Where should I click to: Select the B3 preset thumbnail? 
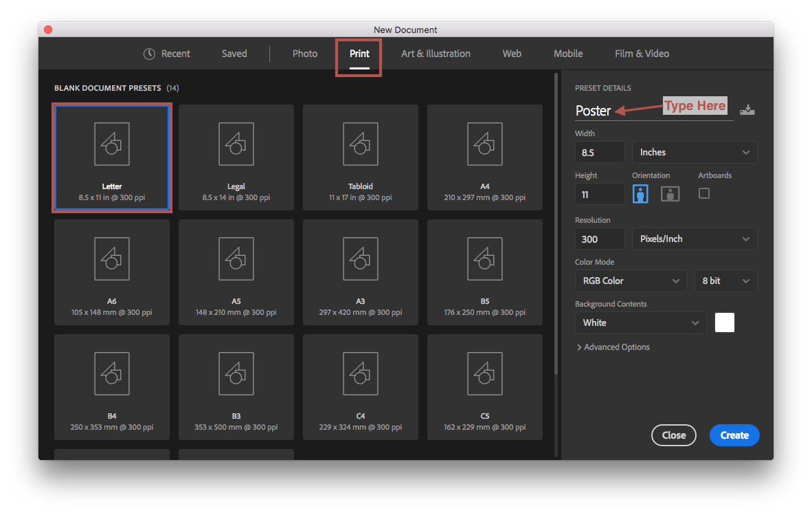point(236,388)
